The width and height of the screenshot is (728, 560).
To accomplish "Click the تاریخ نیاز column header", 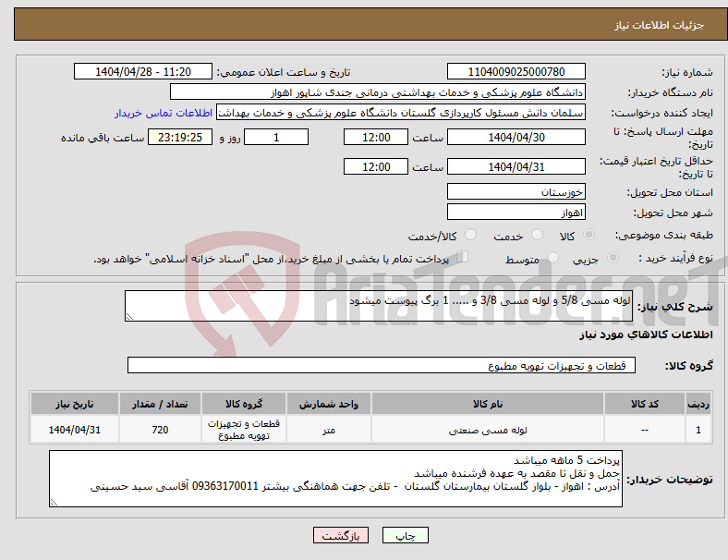I will point(74,404).
